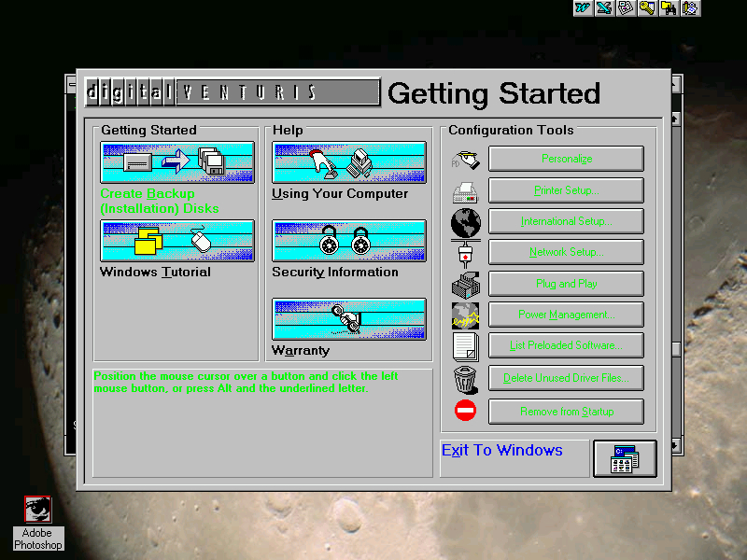Image resolution: width=747 pixels, height=560 pixels.
Task: Click the Create Backup Disks icon button
Action: [176, 162]
